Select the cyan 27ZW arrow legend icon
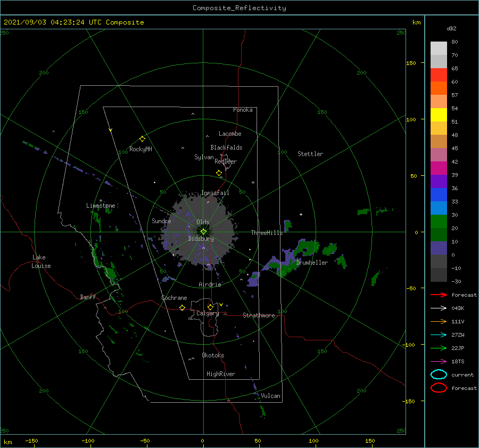 [x=439, y=335]
